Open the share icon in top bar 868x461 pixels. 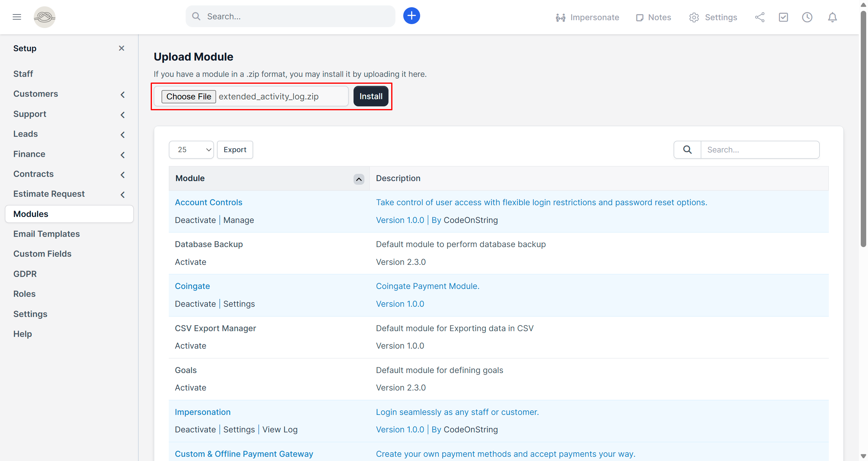coord(759,17)
